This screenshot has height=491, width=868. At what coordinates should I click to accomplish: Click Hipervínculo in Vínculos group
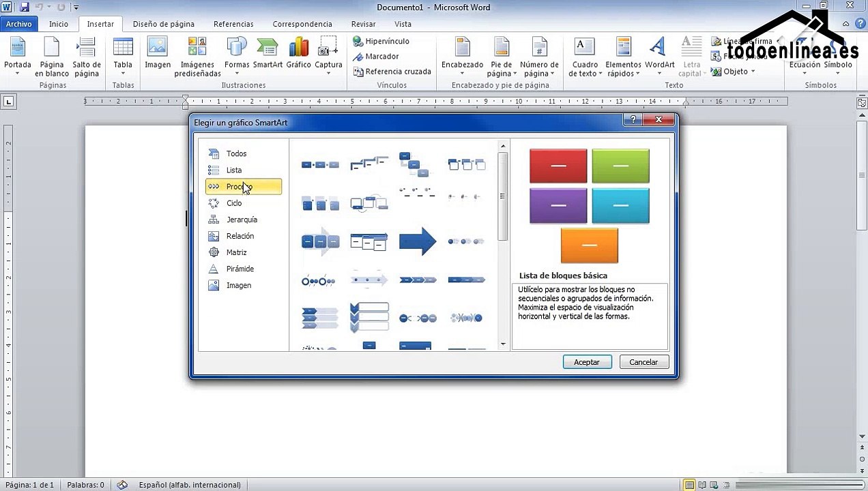[x=381, y=42]
